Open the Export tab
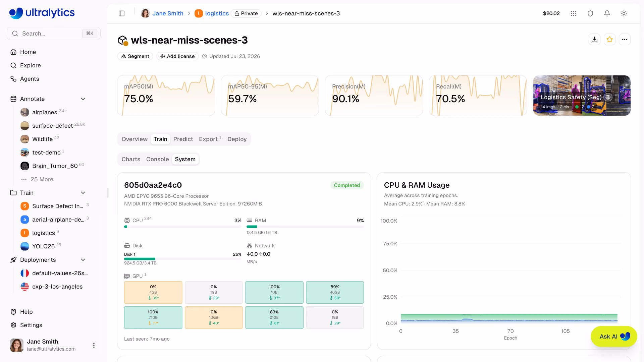This screenshot has width=644, height=362. (x=210, y=139)
